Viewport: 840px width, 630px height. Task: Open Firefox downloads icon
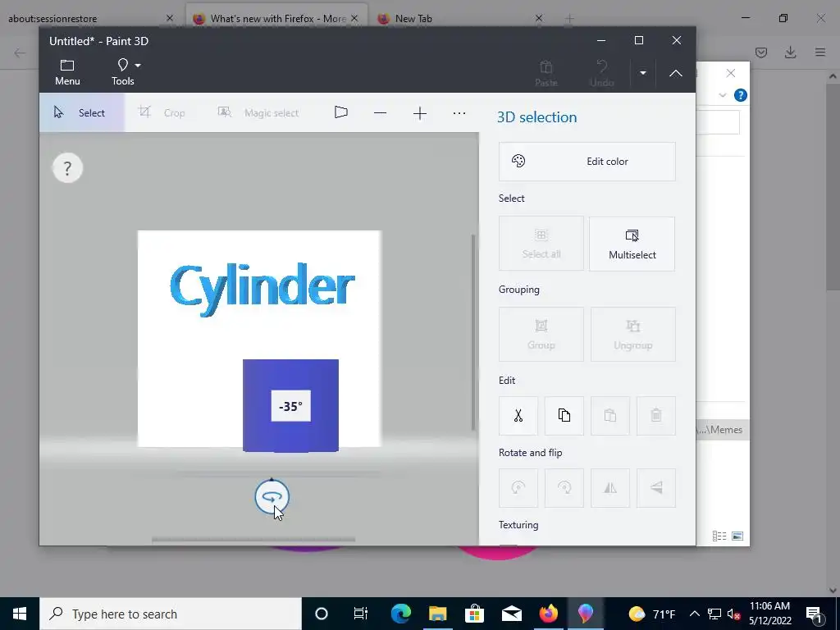pyautogui.click(x=790, y=52)
